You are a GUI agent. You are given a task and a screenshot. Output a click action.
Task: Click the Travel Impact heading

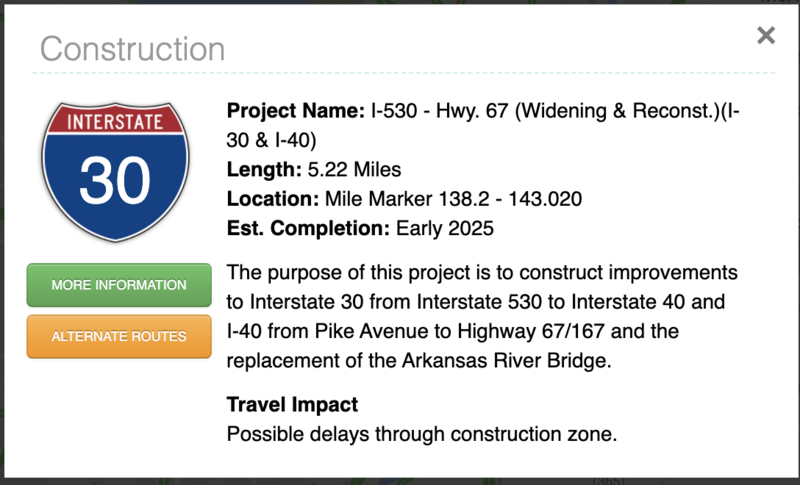(x=292, y=405)
